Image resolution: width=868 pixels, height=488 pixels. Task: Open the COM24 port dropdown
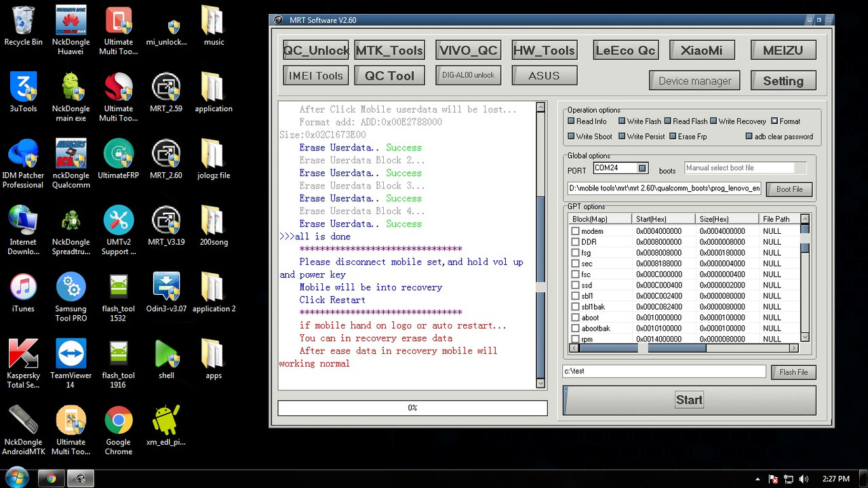642,168
